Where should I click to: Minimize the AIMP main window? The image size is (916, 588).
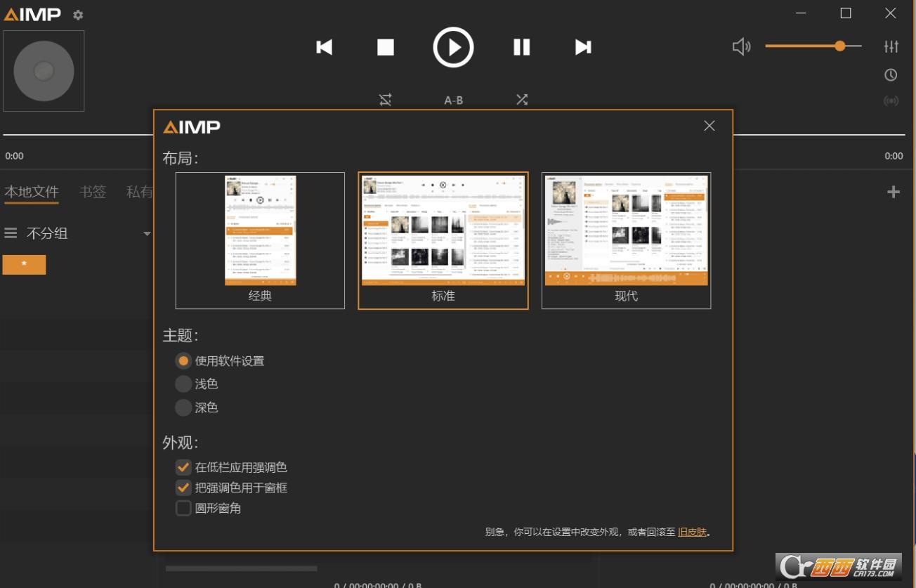(801, 13)
